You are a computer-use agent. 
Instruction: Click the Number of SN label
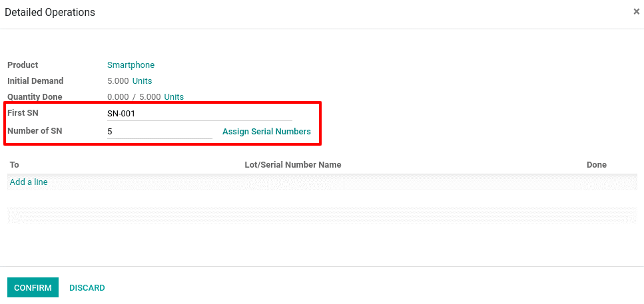35,131
